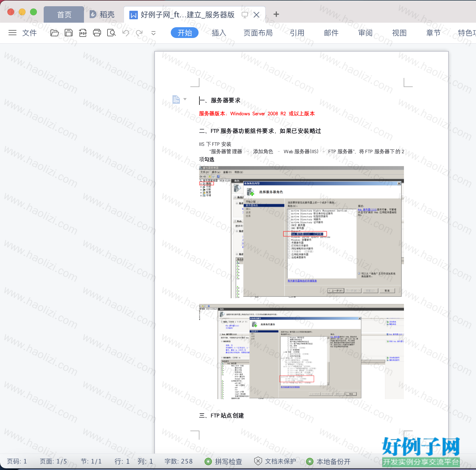Screen dimensions: 476x470
Task: Open the hamburger menu icon
Action: coord(12,33)
